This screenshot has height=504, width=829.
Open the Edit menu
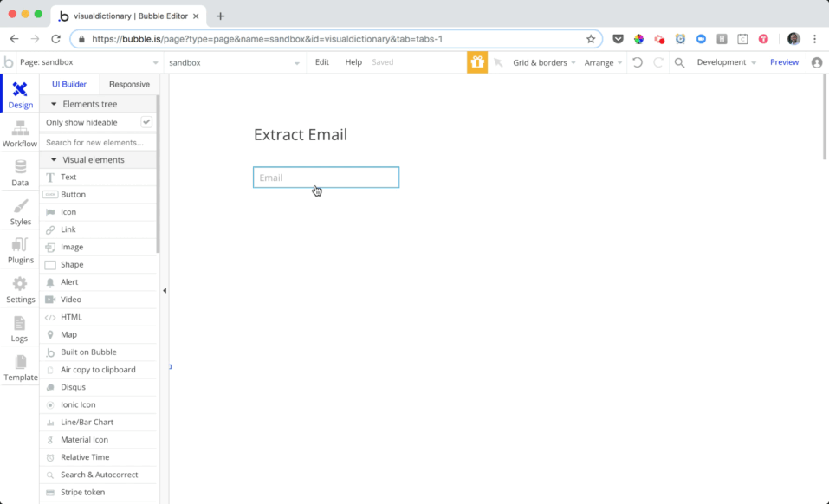tap(322, 62)
